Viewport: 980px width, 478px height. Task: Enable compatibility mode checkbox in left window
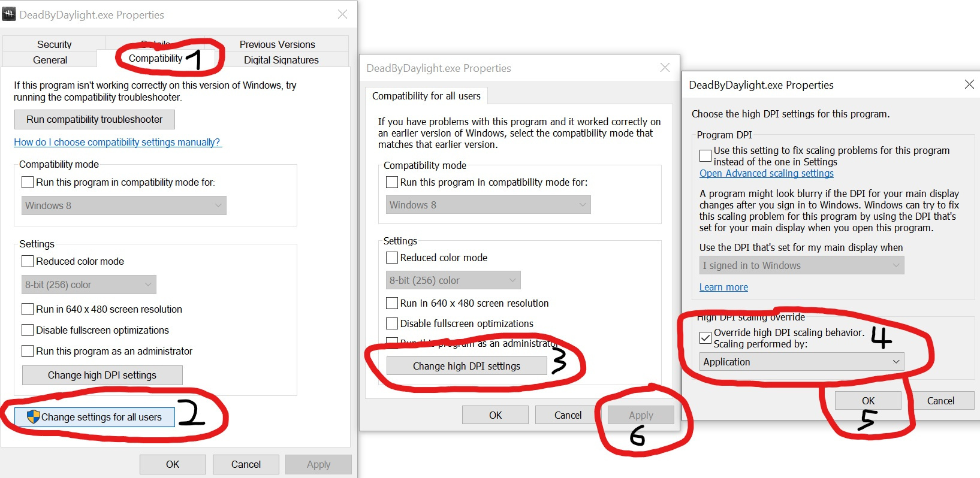(28, 182)
